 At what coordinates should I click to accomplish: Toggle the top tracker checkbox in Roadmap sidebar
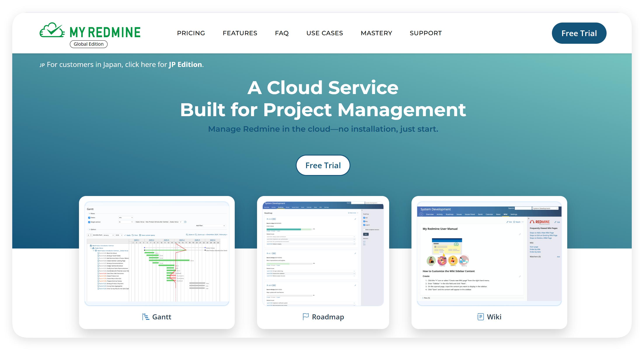(x=364, y=218)
